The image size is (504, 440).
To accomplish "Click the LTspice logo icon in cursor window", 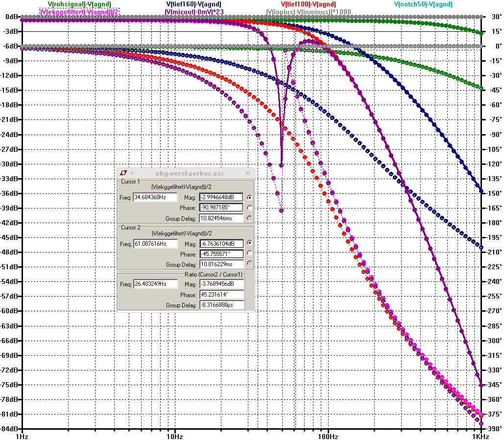I will (x=123, y=173).
